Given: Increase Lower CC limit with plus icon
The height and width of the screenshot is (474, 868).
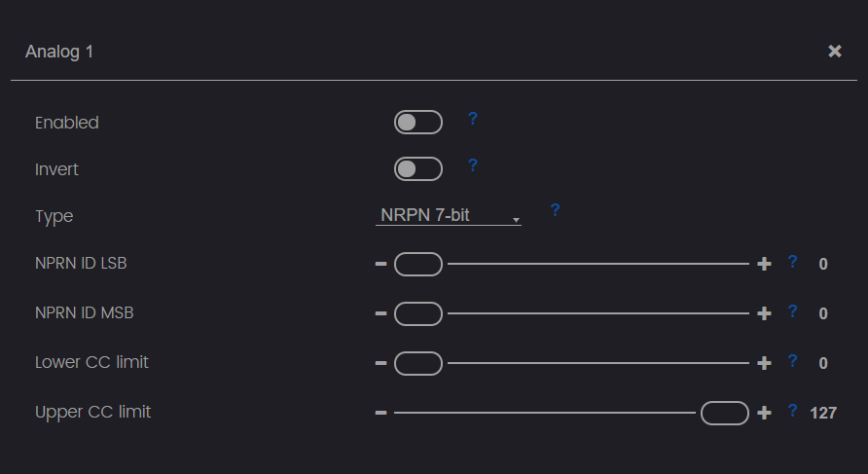Looking at the screenshot, I should (765, 363).
